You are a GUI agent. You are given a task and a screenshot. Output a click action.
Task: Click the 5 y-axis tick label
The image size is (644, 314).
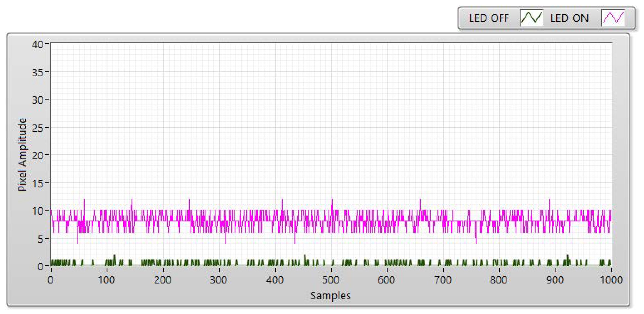point(40,239)
